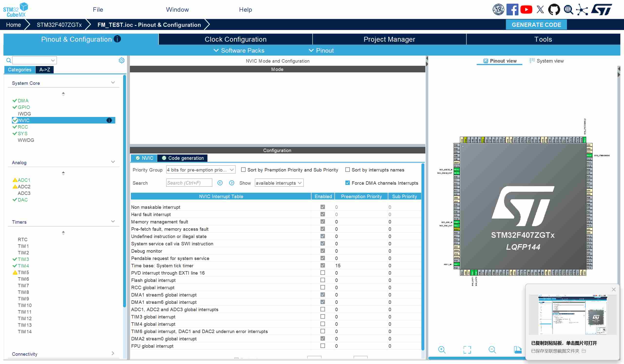Open the Show available interrupts dropdown
Viewport: 624px width, 364px height.
pos(279,183)
